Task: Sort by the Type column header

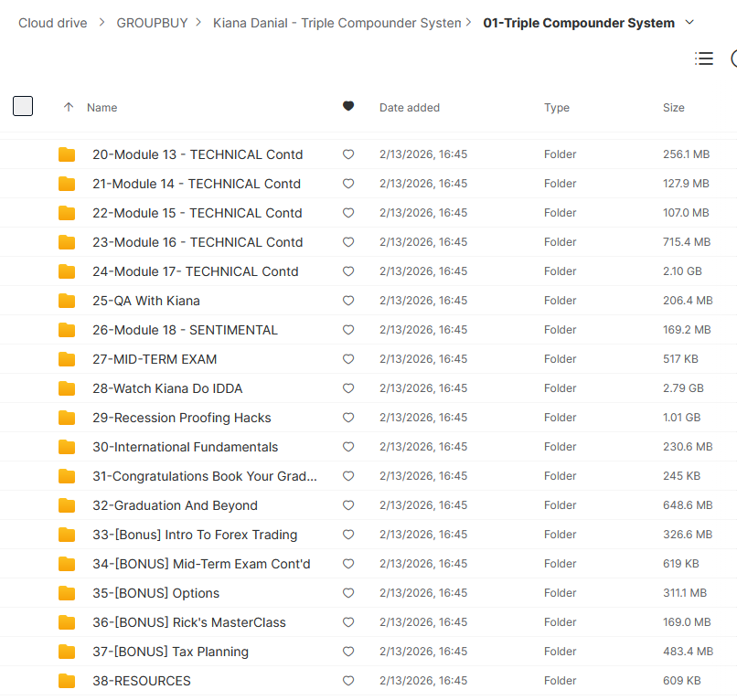Action: [x=556, y=108]
